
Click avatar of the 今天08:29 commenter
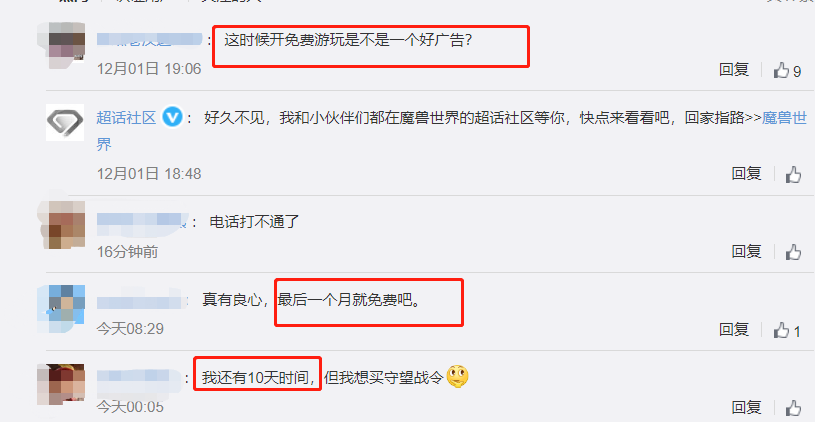click(x=61, y=309)
